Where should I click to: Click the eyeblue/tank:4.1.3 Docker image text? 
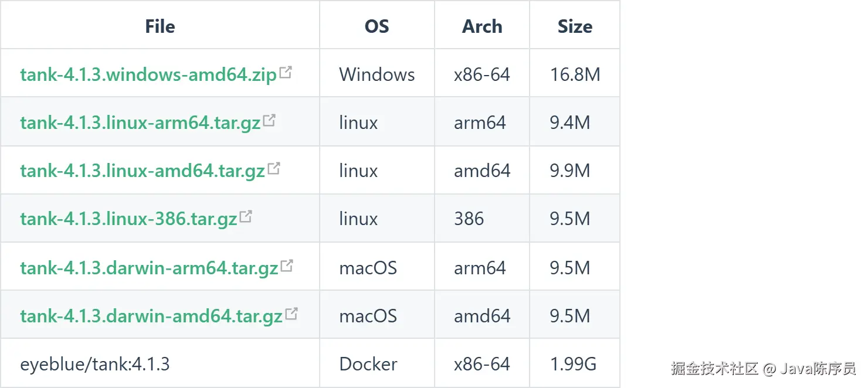95,365
